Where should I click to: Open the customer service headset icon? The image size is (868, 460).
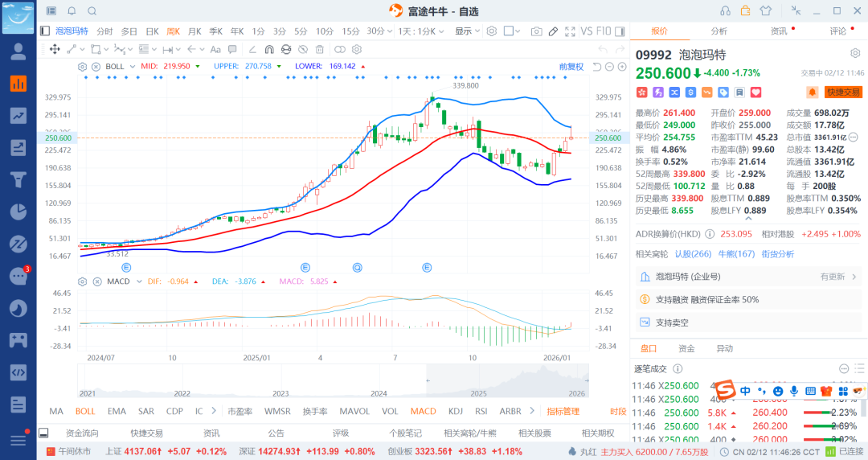[x=725, y=11]
